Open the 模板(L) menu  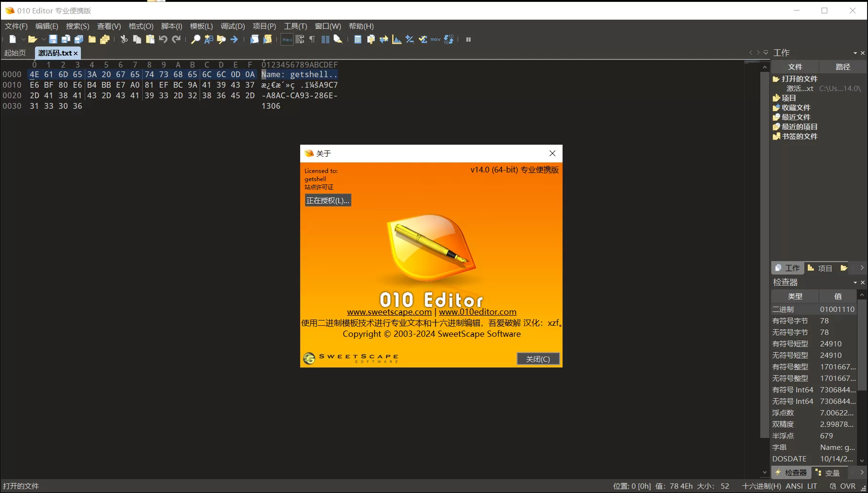pos(201,26)
